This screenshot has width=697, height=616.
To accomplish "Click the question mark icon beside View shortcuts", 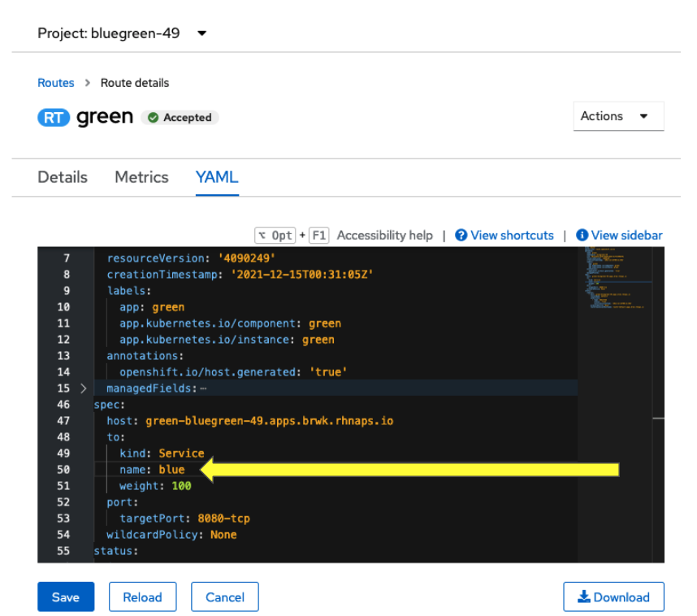I will click(461, 236).
